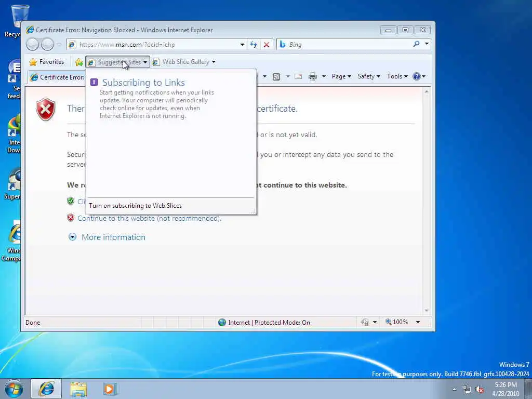Click Turn on subscribing to Web Slices
532x399 pixels.
[136, 206]
